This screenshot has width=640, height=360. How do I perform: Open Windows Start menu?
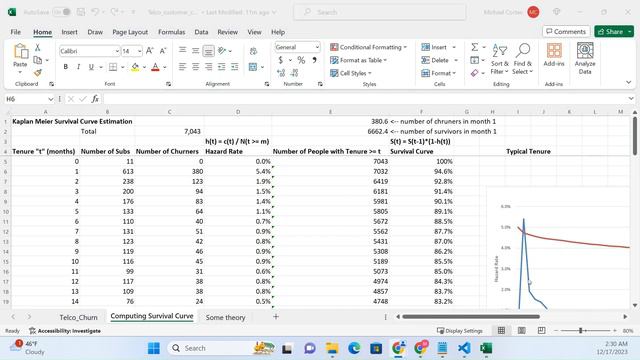click(x=154, y=348)
